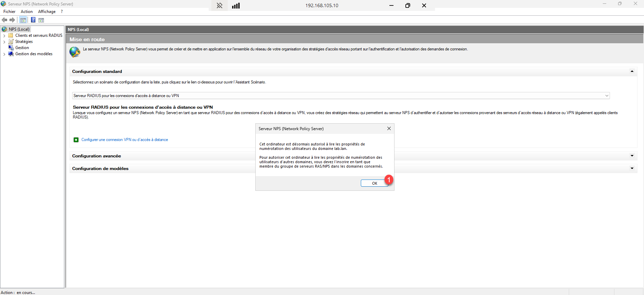The width and height of the screenshot is (644, 295).
Task: Toggle the action pane toolbar icon
Action: pyautogui.click(x=41, y=20)
